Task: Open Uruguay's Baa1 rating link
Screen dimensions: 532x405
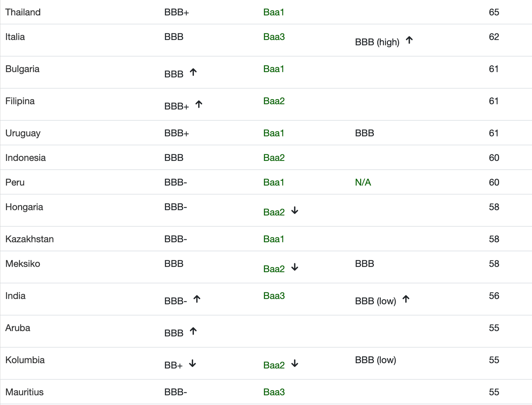Action: 274,133
